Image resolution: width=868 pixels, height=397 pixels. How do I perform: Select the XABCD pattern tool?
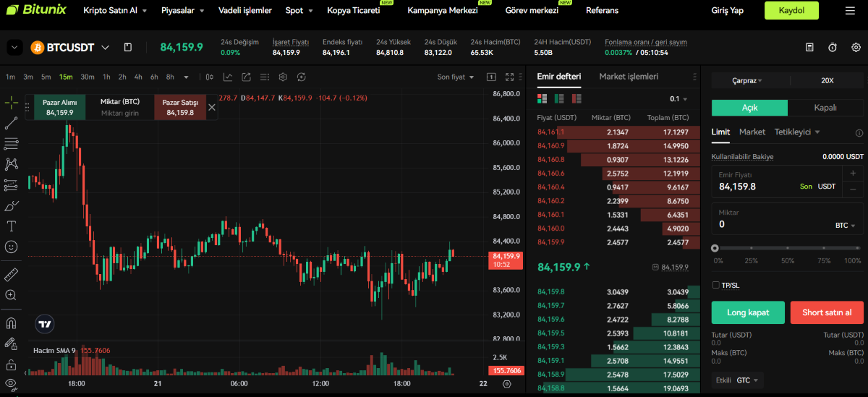coord(11,164)
